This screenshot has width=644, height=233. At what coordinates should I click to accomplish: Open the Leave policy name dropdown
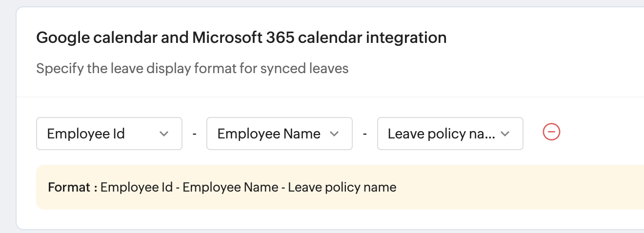pos(450,134)
